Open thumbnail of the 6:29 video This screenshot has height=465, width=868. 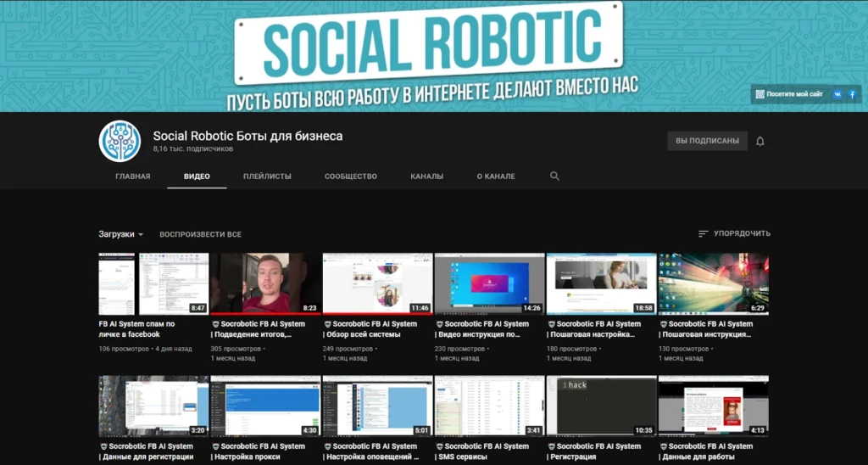point(714,283)
